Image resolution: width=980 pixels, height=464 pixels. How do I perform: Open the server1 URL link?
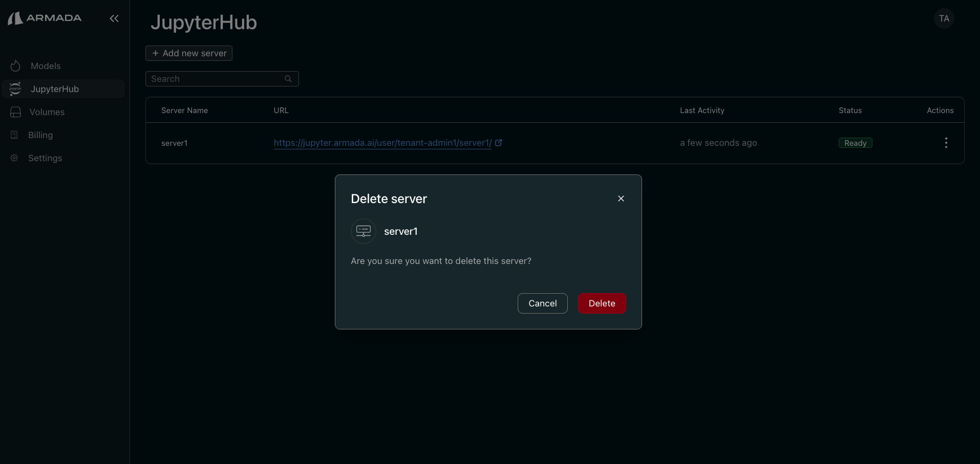[382, 143]
